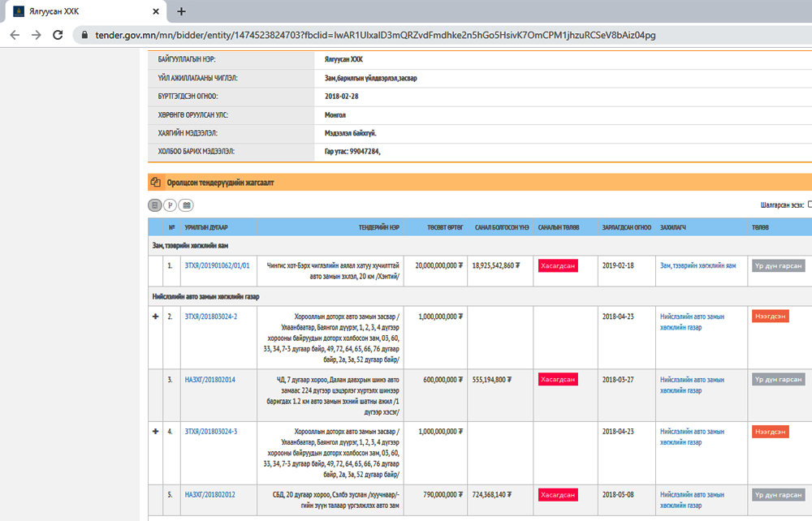
Task: Open tender link ЗТХЯ/201901062/01/01
Action: [217, 265]
